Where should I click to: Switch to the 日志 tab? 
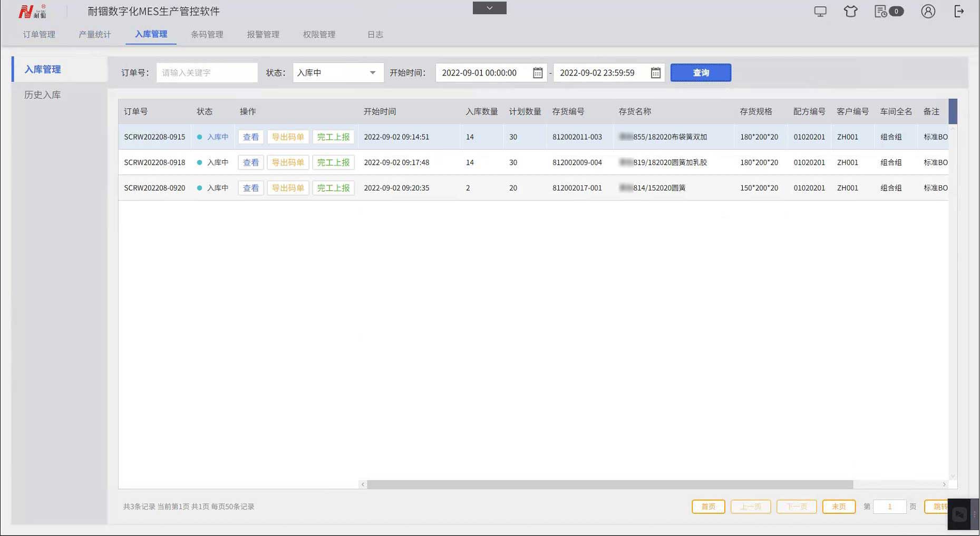click(375, 34)
